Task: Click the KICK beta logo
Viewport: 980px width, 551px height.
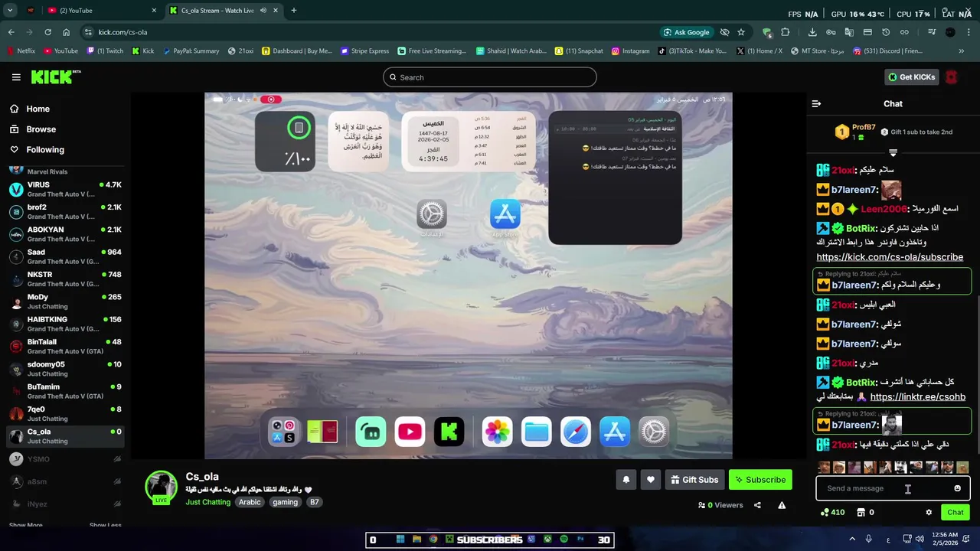Action: coord(56,77)
